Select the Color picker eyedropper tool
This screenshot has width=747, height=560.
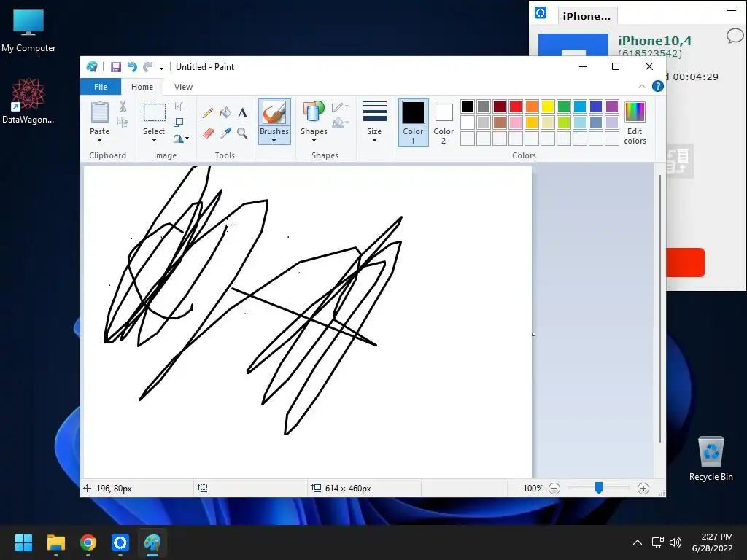coord(225,133)
